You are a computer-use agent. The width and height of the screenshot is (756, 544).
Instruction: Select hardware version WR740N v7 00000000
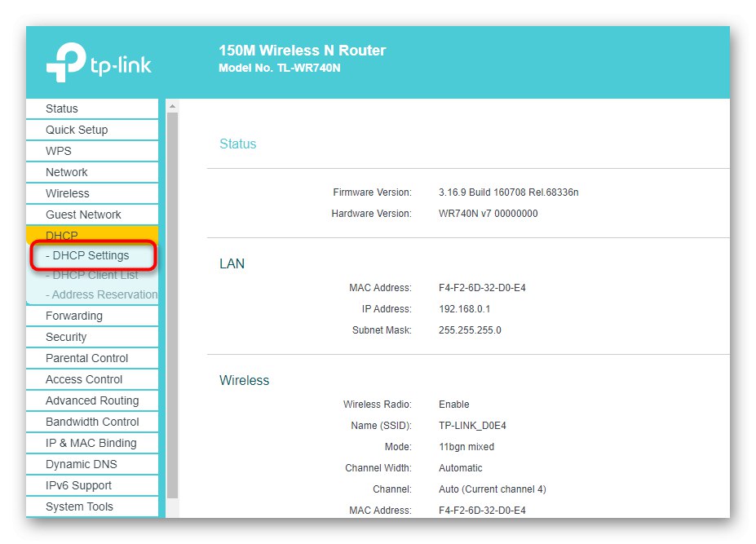pos(488,214)
